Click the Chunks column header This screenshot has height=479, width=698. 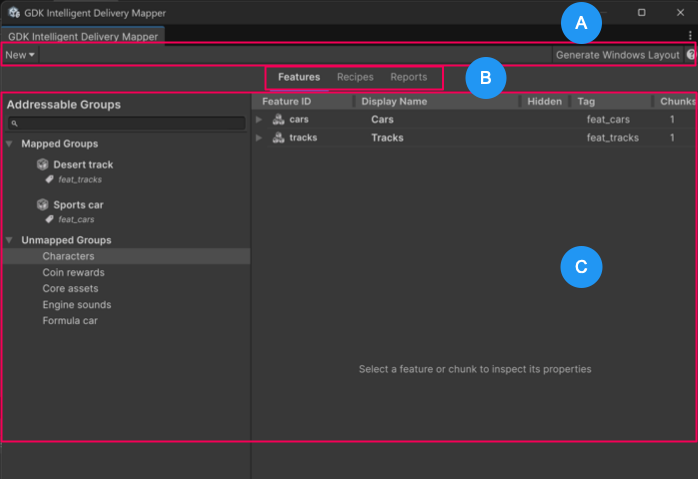click(x=675, y=101)
